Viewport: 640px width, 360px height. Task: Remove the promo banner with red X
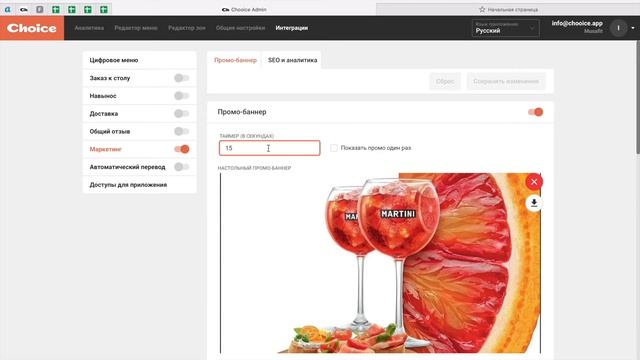(x=534, y=182)
